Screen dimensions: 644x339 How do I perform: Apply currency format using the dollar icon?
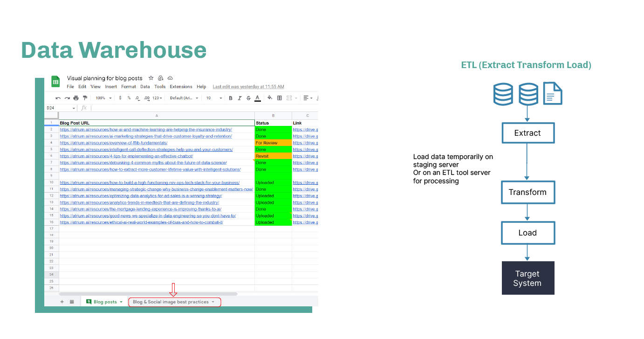click(x=120, y=98)
